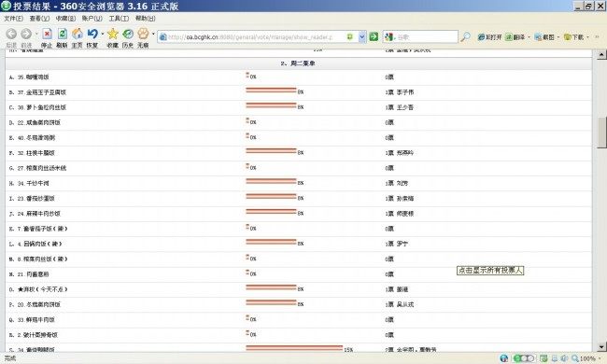
Task: Click the vertical scrollbar down arrow
Action: pyautogui.click(x=601, y=346)
